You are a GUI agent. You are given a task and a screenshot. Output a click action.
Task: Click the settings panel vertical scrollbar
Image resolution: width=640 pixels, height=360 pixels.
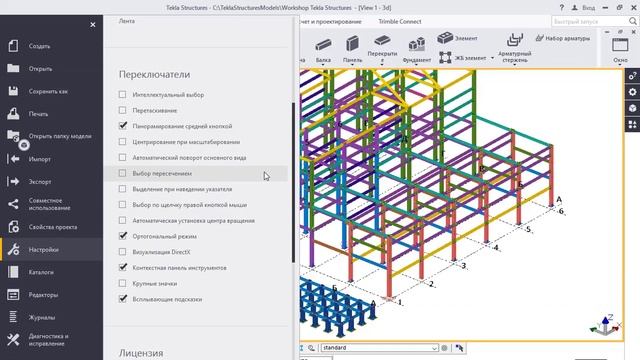tap(293, 182)
